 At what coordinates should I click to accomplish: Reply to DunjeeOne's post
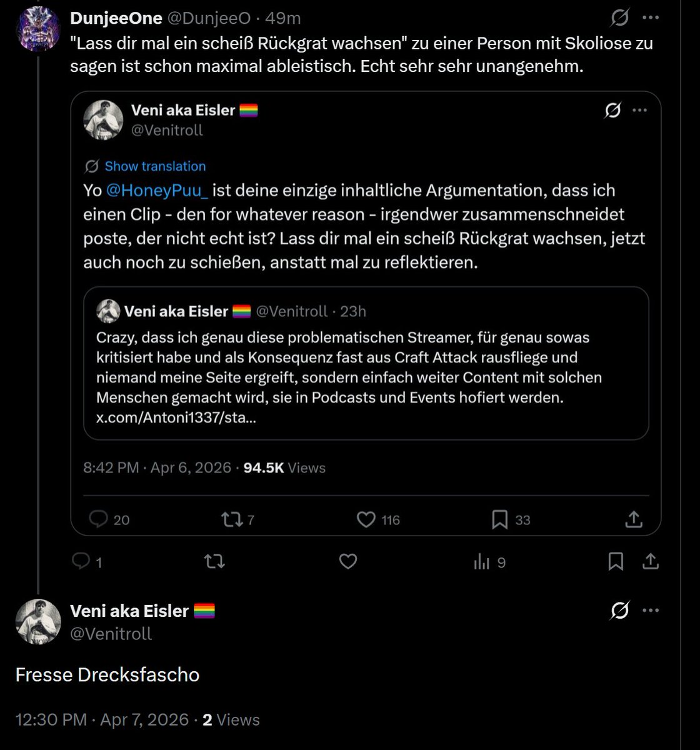click(87, 562)
